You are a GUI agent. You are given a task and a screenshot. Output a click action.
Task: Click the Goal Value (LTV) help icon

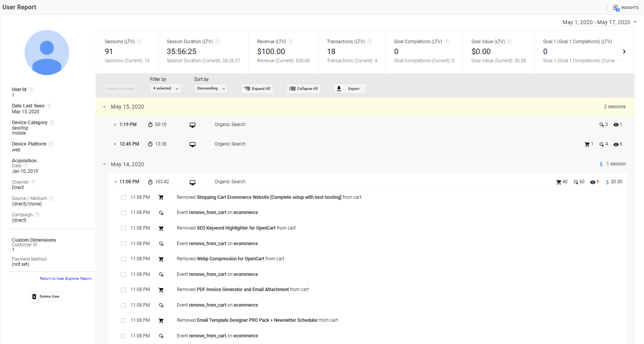click(509, 42)
